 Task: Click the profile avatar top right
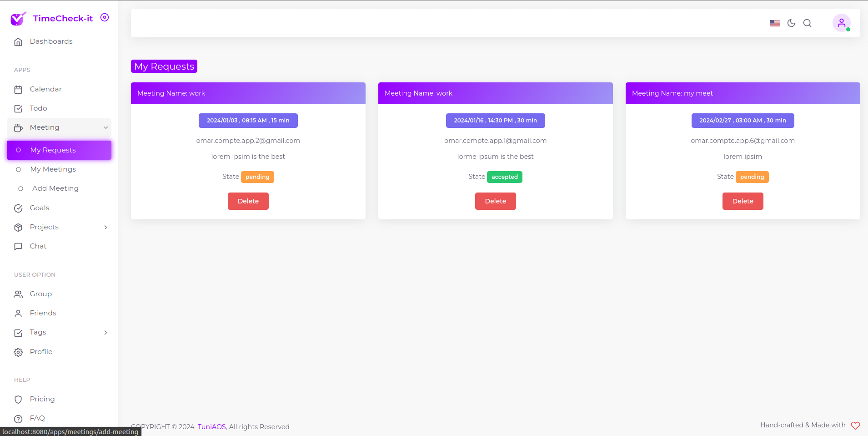tap(842, 23)
